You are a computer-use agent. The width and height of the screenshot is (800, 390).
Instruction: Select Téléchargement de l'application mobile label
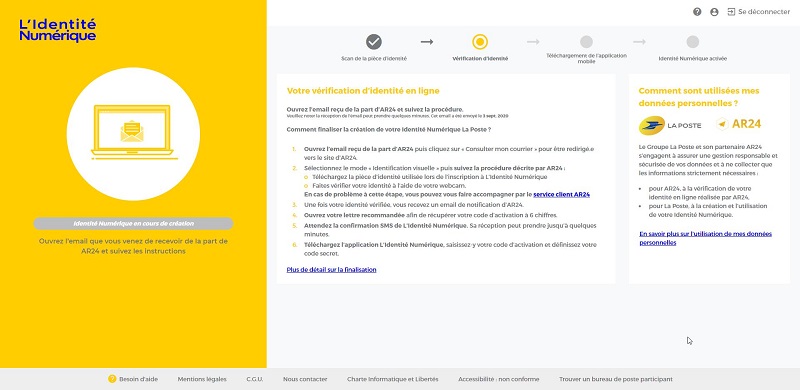click(586, 58)
